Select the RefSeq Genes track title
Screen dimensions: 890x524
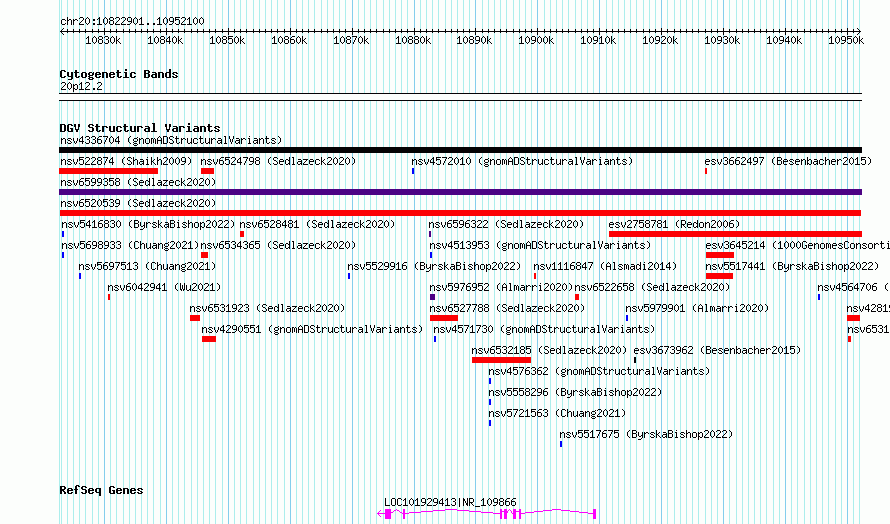coord(101,490)
